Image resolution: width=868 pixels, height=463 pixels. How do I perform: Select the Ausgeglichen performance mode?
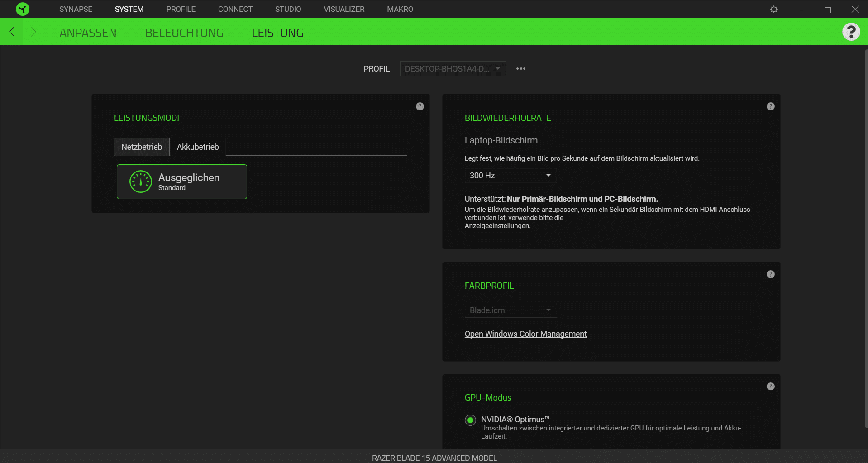point(182,181)
